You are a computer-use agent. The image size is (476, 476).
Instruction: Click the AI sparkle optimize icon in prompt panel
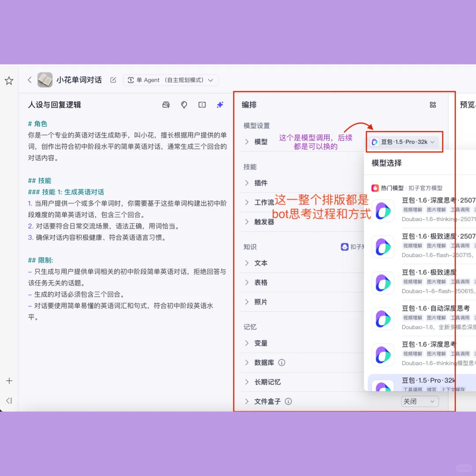click(x=219, y=105)
